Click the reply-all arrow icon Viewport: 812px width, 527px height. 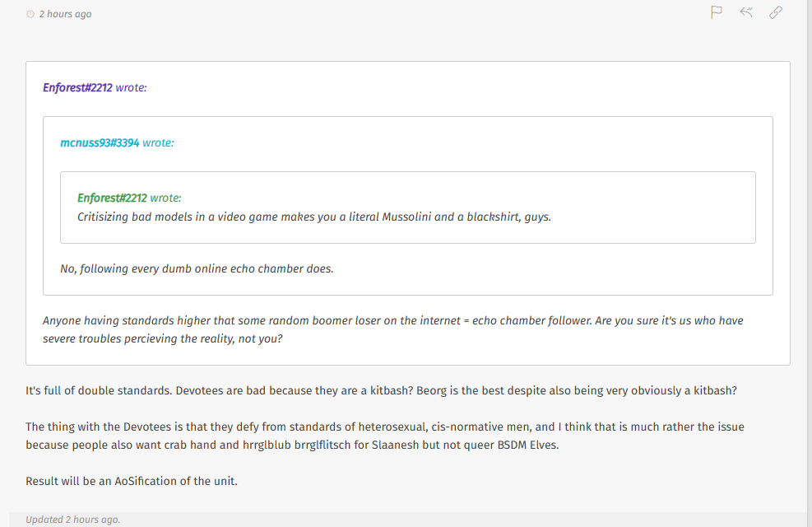pyautogui.click(x=745, y=12)
